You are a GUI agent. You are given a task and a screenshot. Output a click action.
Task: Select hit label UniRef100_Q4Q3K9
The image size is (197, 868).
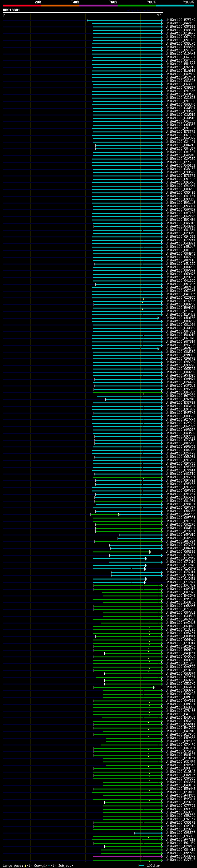pos(180,856)
